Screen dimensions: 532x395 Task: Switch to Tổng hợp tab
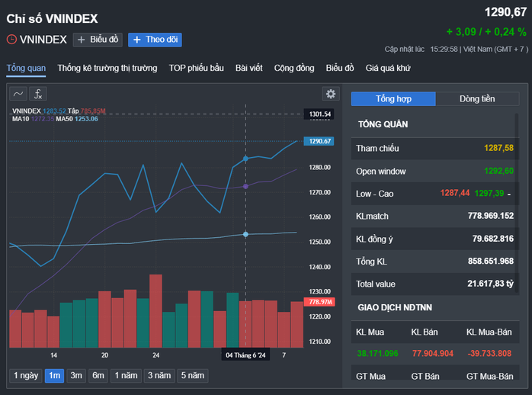tap(393, 99)
